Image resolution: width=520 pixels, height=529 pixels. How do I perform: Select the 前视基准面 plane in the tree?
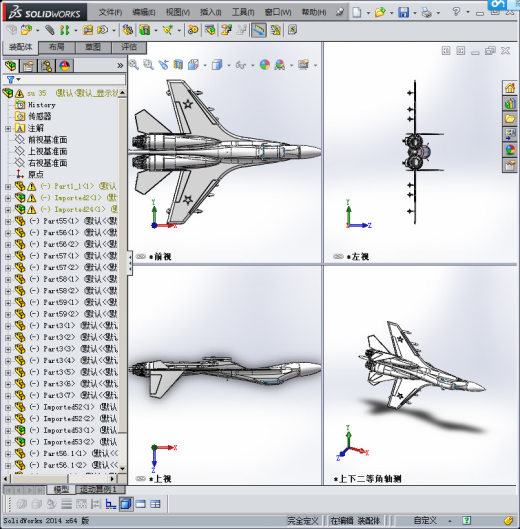48,140
